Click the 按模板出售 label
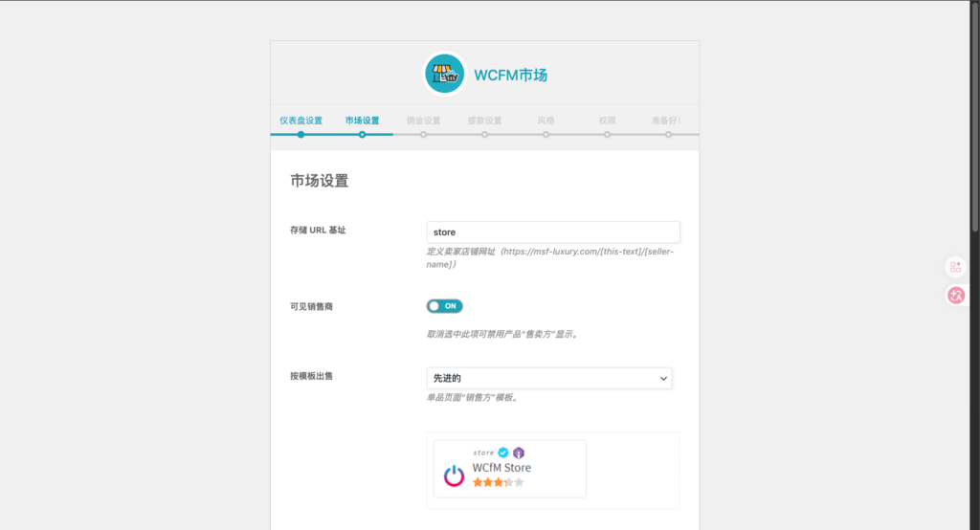The width and height of the screenshot is (980, 530). point(311,376)
